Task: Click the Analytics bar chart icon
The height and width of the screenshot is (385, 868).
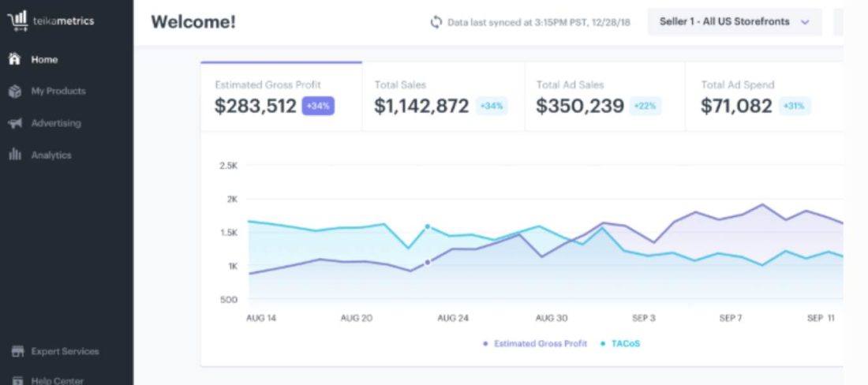Action: [15, 155]
